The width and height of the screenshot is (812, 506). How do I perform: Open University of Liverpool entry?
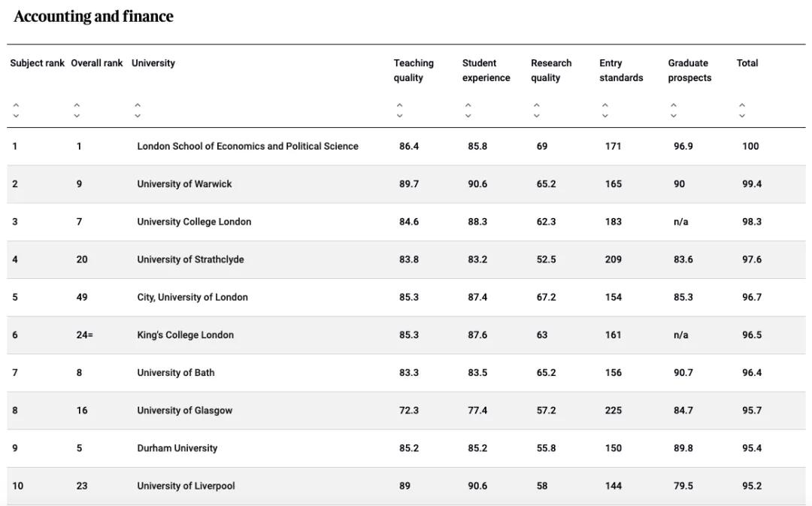tap(186, 486)
